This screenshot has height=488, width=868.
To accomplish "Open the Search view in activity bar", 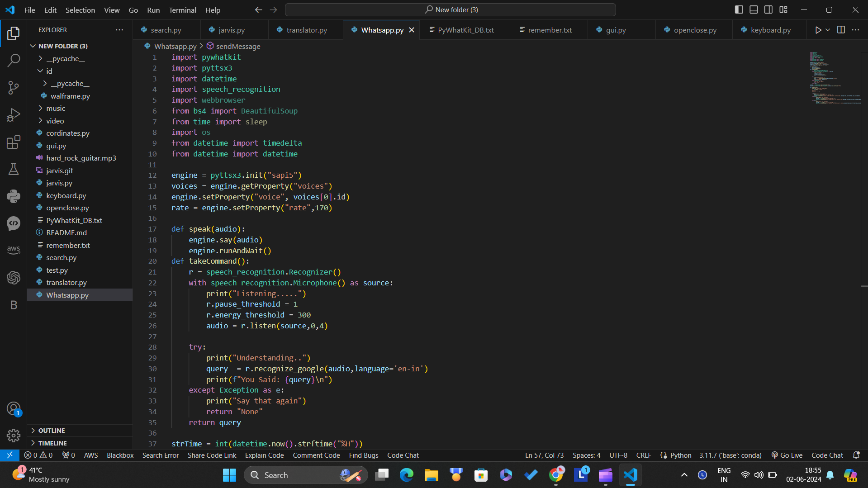I will point(14,61).
